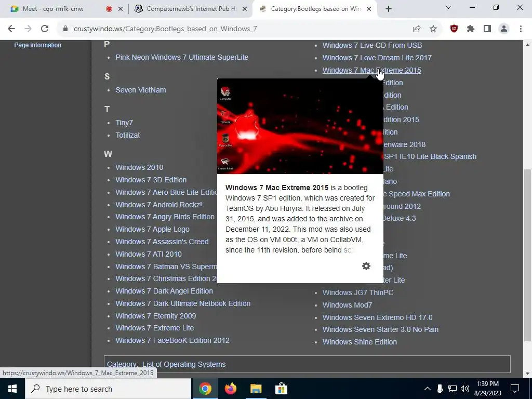Open a new browser tab

point(389,9)
